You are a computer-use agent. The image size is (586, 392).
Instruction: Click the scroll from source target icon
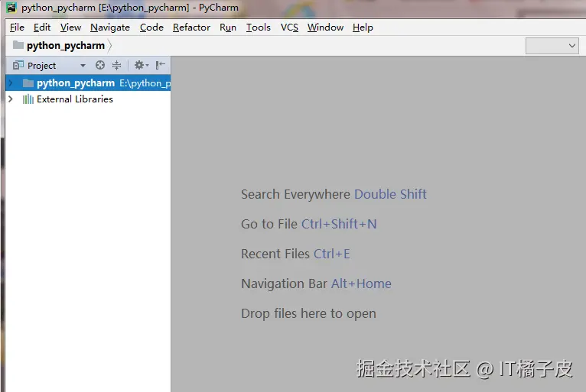coord(99,66)
